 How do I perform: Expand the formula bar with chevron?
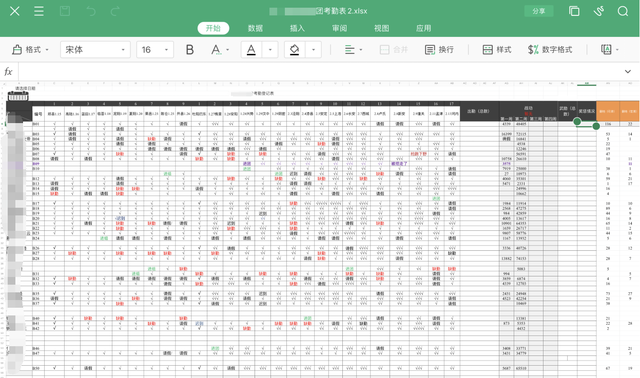pyautogui.click(x=628, y=71)
